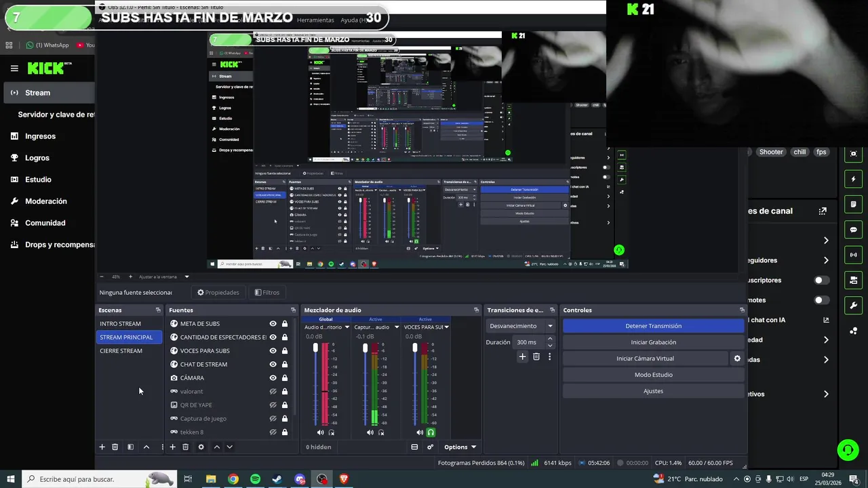868x488 pixels.
Task: Move scene up arrow in Escenas toolbar
Action: [146, 447]
